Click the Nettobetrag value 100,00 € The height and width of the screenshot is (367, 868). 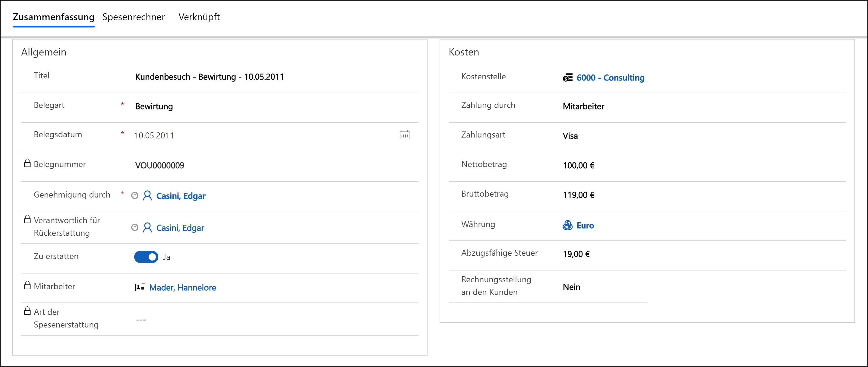pyautogui.click(x=579, y=165)
